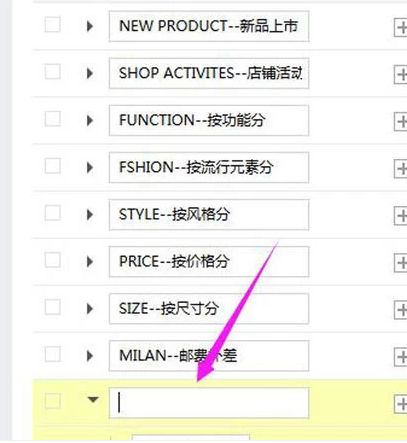Click plus icon on FUNCTION row
The height and width of the screenshot is (443, 407).
click(401, 122)
